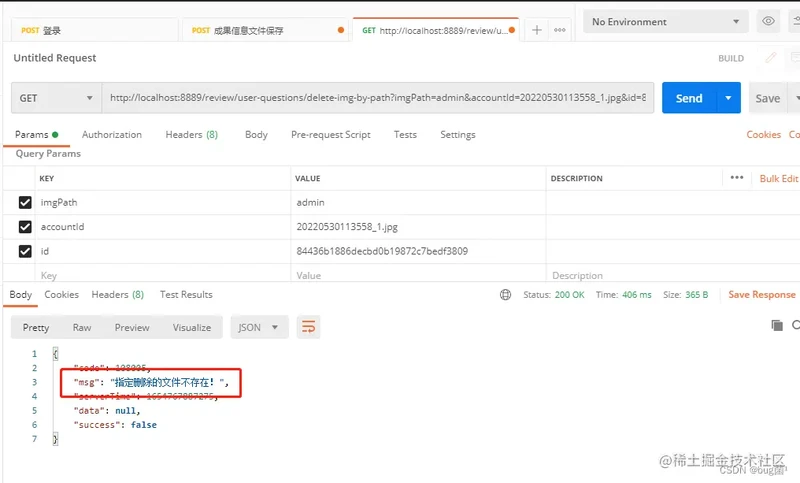Image resolution: width=800 pixels, height=483 pixels.
Task: Click the BUILD mode button
Action: point(731,58)
